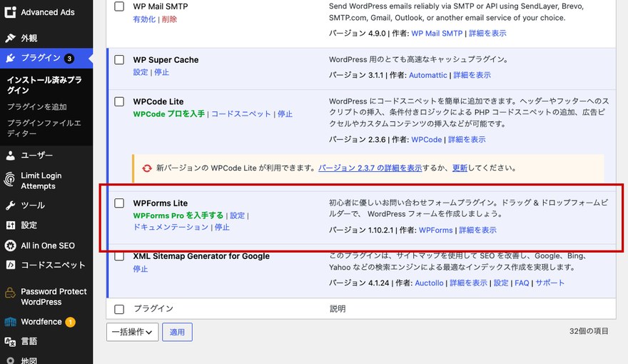This screenshot has height=364, width=628.
Task: Click the 更新 link for WPCode Lite
Action: [460, 168]
